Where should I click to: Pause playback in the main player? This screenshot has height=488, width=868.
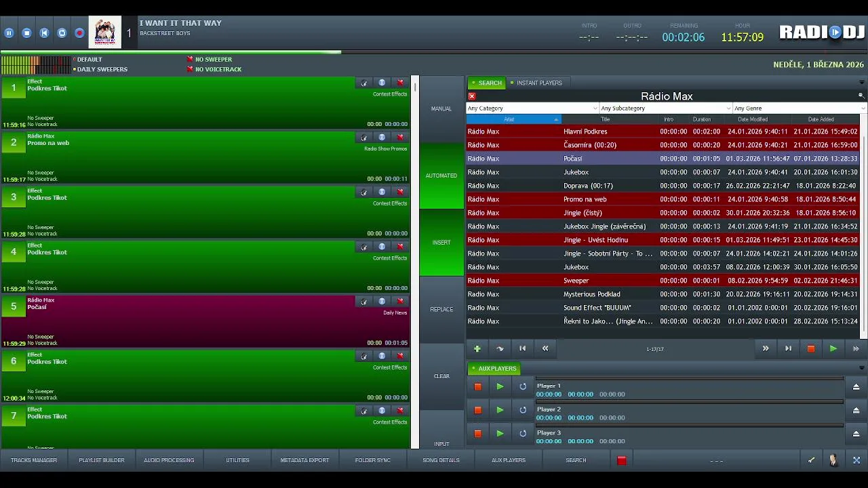tap(9, 33)
